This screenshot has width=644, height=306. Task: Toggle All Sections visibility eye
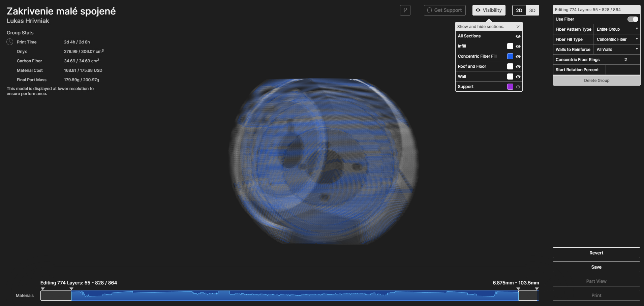tap(518, 36)
